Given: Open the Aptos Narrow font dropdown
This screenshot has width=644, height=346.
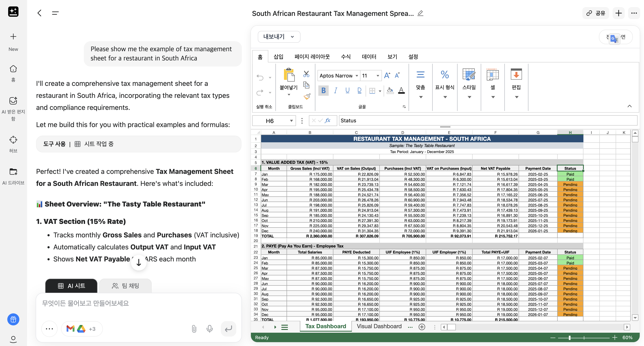Looking at the screenshot, I should 357,76.
